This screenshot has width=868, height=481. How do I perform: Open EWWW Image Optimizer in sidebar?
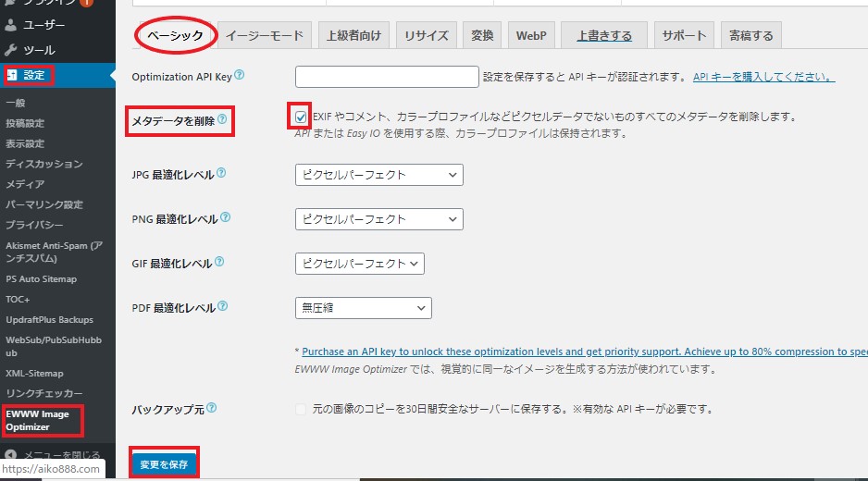point(38,421)
